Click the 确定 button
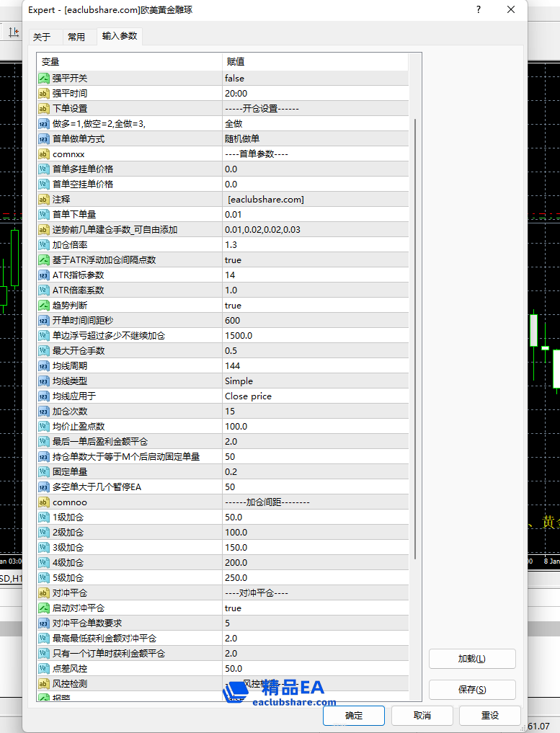This screenshot has height=733, width=560. coord(354,716)
